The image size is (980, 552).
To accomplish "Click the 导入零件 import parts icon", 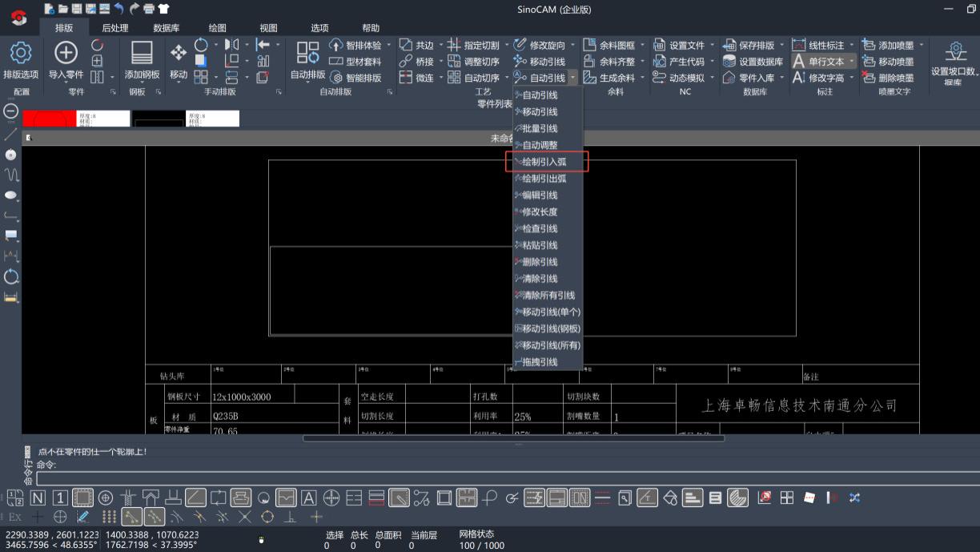I will [66, 54].
